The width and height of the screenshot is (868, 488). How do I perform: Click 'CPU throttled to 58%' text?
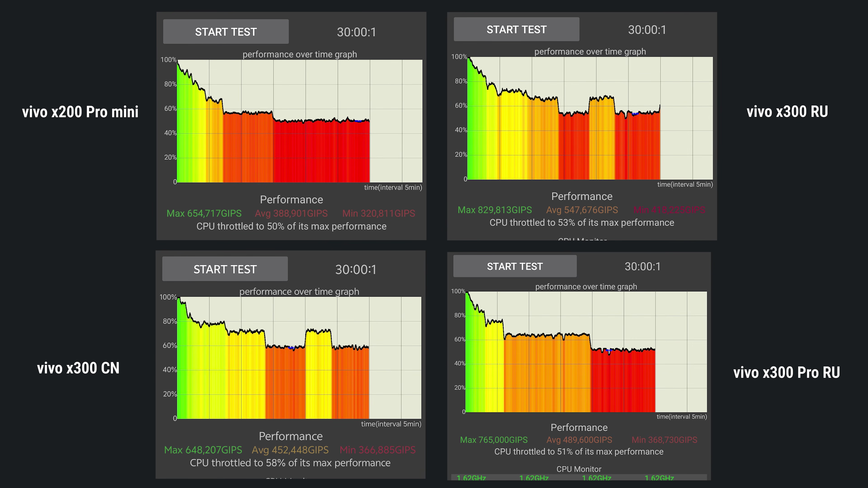[290, 463]
